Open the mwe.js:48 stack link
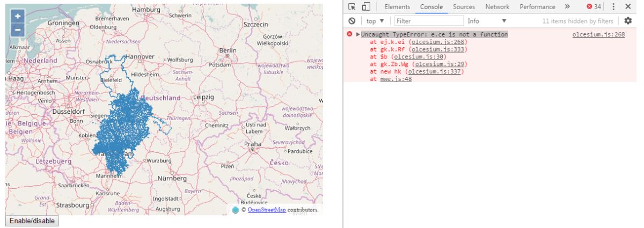 [396, 79]
